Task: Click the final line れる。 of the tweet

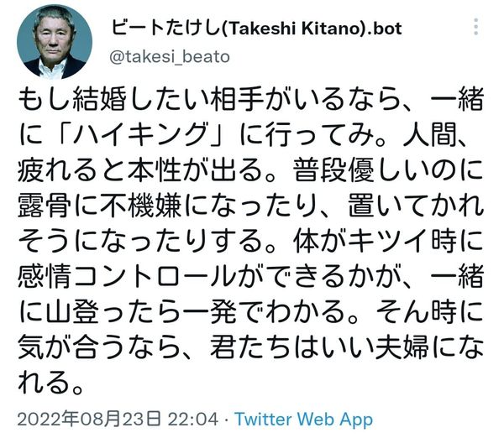Action: tap(50, 383)
